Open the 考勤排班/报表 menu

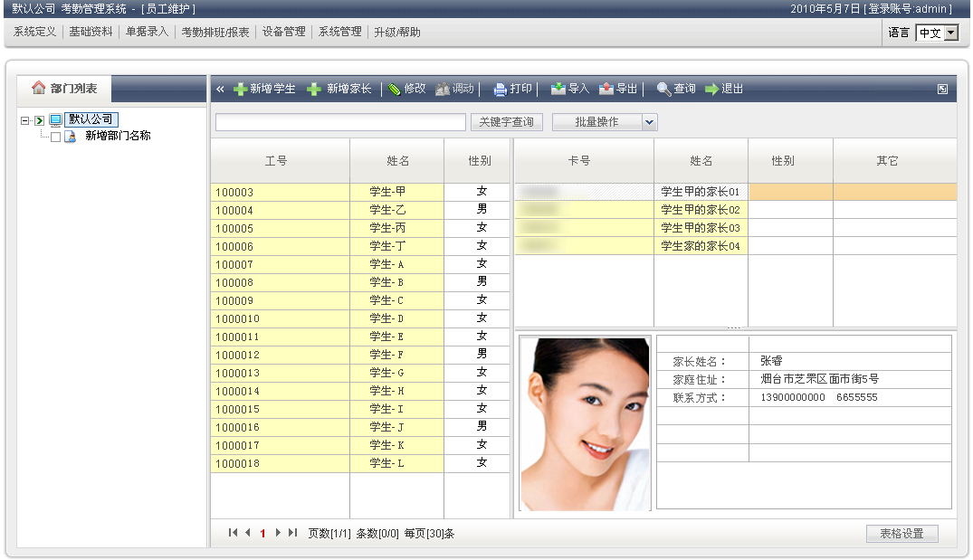[215, 32]
